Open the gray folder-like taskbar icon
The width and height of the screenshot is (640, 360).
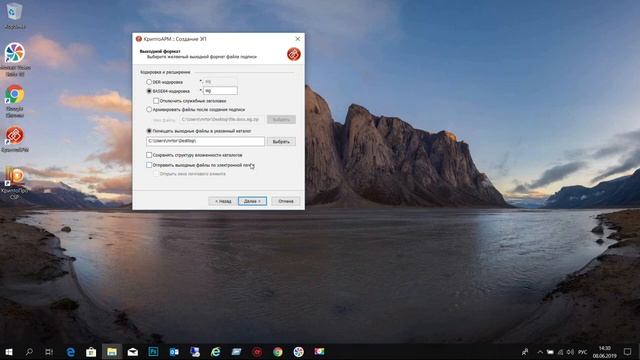236,352
